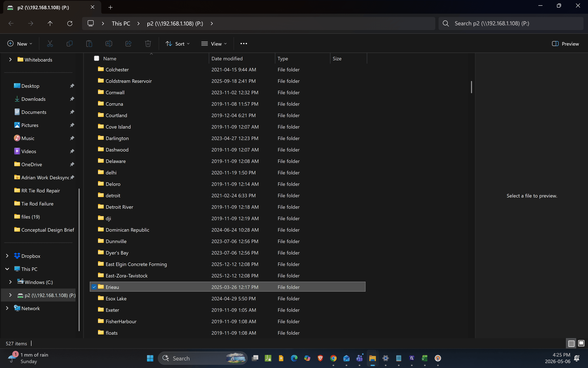Open the See more three-dots menu
The image size is (588, 368).
point(244,44)
